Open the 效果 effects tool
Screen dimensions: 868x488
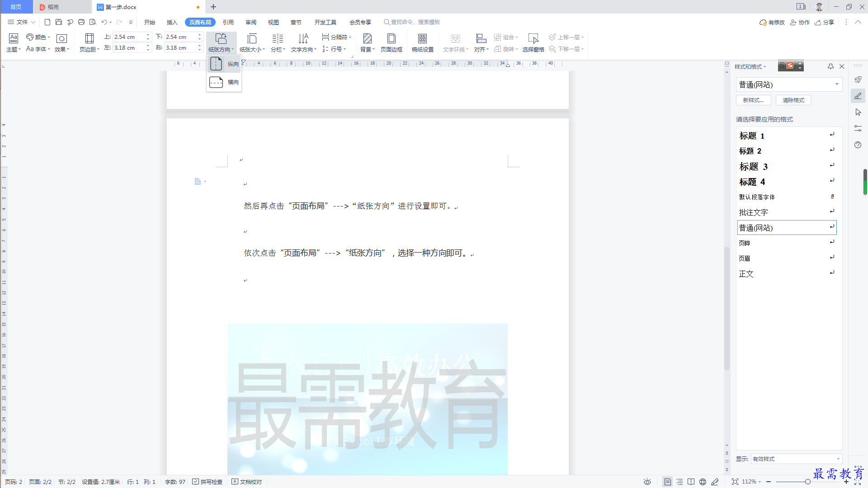62,43
